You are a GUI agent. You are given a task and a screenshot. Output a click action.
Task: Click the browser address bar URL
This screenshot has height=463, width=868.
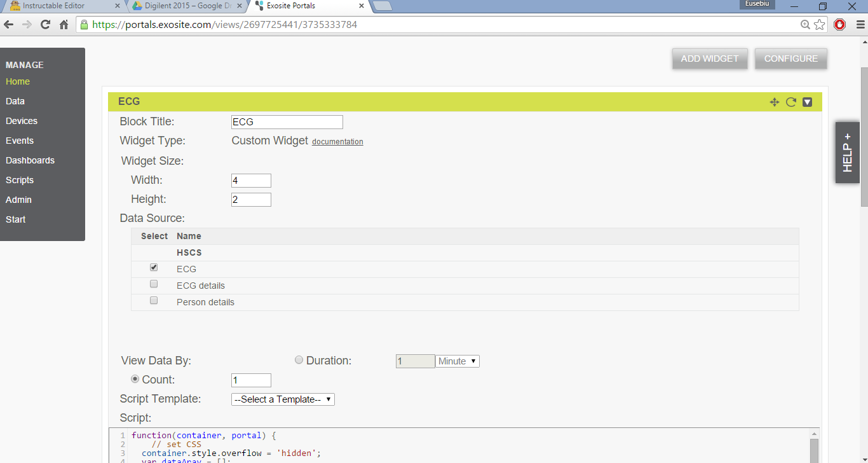(x=225, y=25)
